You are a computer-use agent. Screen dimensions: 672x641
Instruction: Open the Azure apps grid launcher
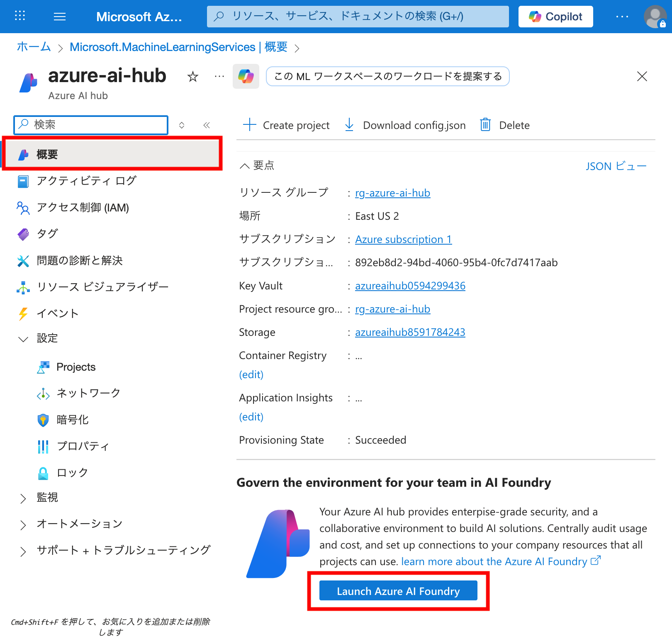[x=20, y=16]
